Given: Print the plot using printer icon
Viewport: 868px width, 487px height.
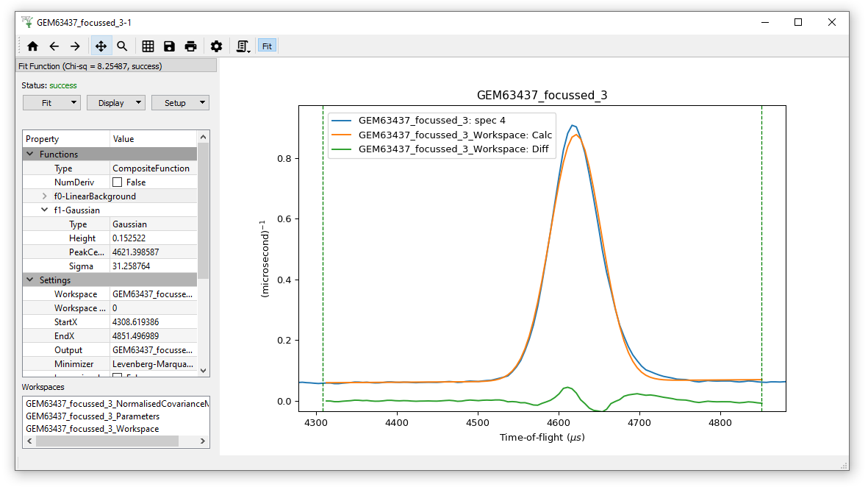Looking at the screenshot, I should click(x=190, y=46).
